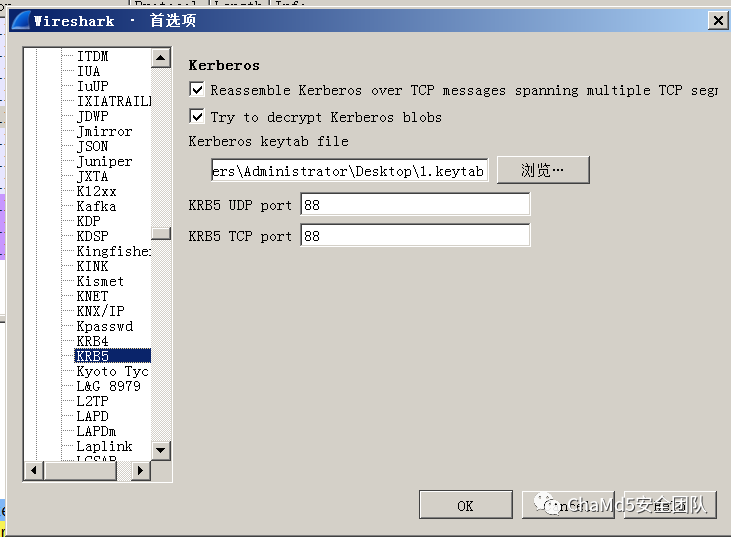Viewport: 731px width, 537px height.
Task: Select ITDM in the protocol tree
Action: pyautogui.click(x=92, y=56)
